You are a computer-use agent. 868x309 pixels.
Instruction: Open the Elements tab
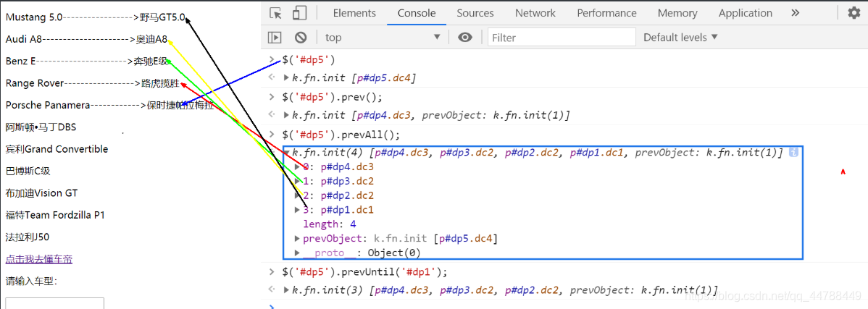[354, 13]
